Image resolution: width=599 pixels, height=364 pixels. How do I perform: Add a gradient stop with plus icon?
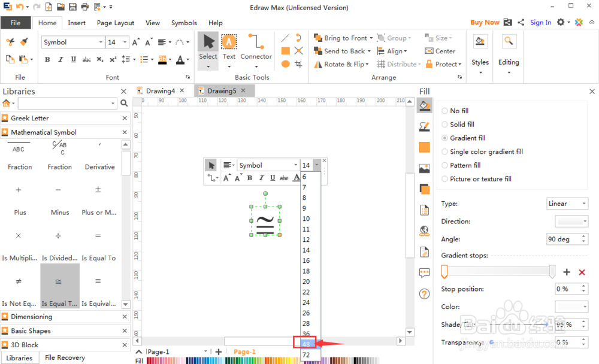coord(567,272)
